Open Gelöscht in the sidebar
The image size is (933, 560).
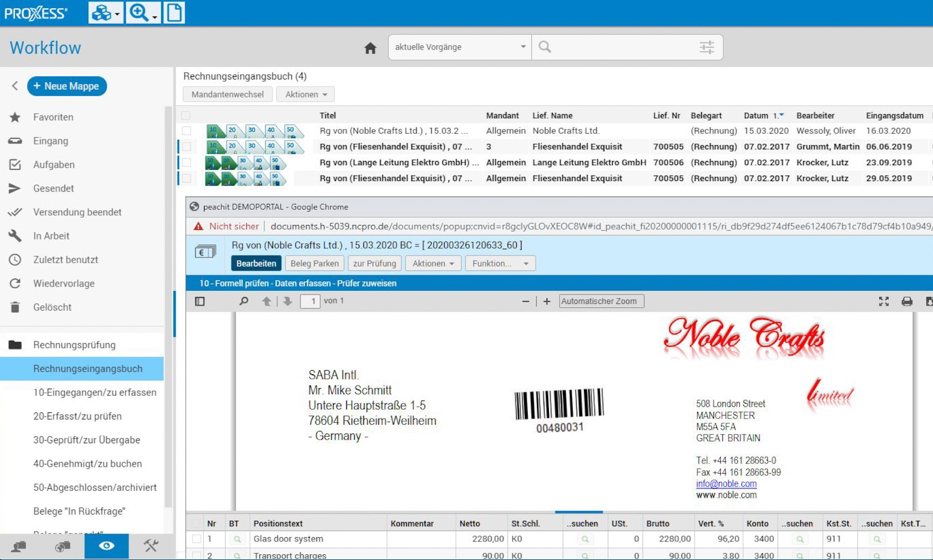pyautogui.click(x=52, y=307)
